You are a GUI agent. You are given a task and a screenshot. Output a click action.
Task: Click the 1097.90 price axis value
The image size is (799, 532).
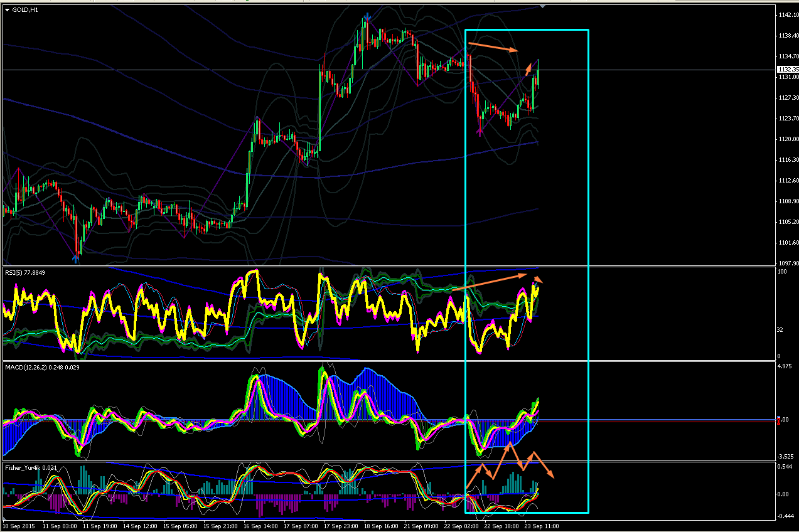click(787, 263)
